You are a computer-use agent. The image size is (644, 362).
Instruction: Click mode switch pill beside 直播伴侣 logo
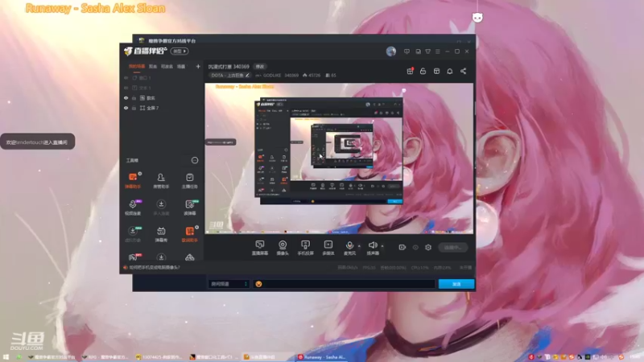pyautogui.click(x=180, y=51)
